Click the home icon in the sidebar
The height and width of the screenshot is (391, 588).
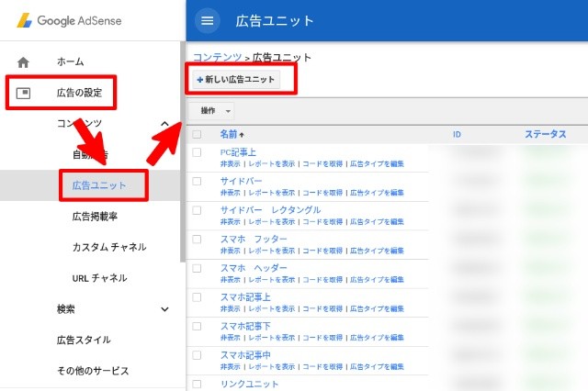coord(23,62)
